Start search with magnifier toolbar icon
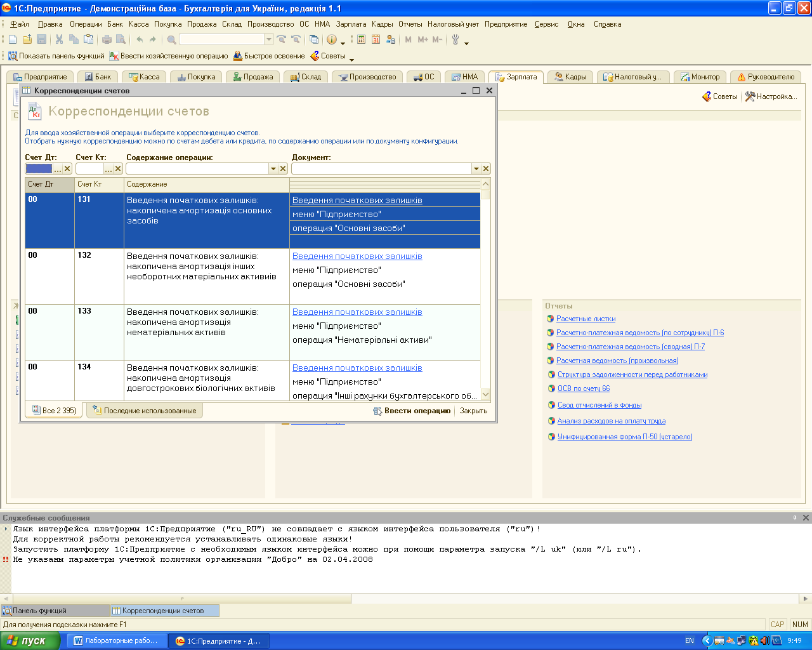 (171, 39)
